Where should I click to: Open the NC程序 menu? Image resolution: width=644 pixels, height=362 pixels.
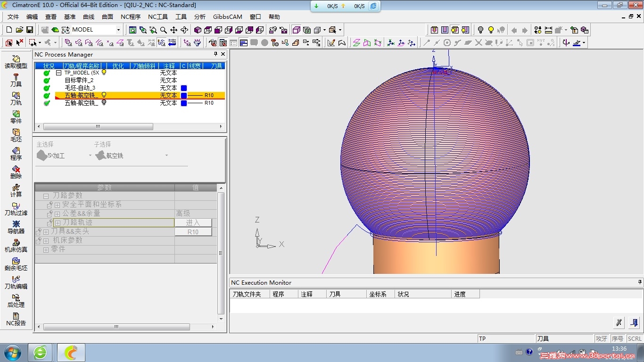pos(131,16)
